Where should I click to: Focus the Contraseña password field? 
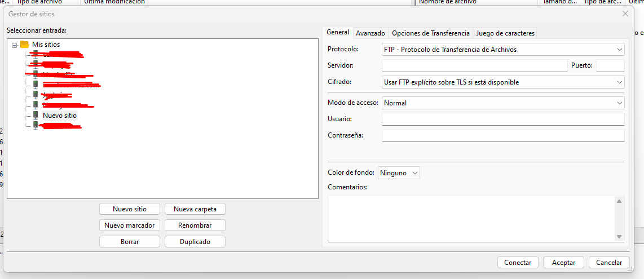tap(503, 135)
